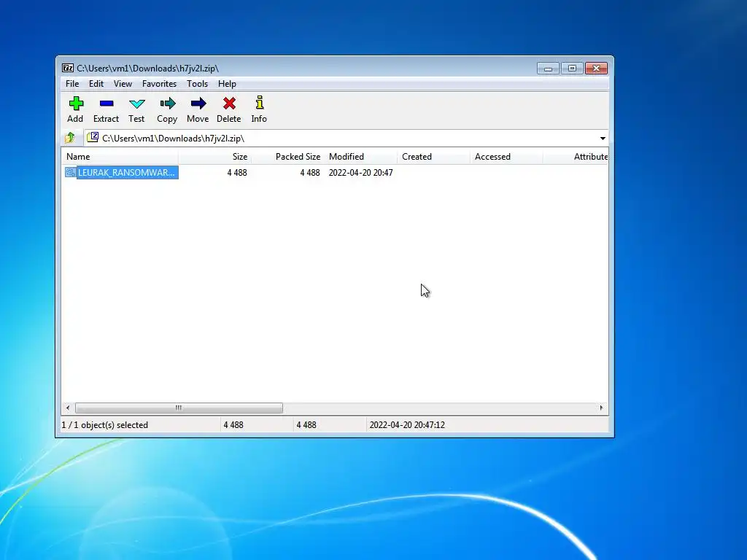Viewport: 747px width, 560px height.
Task: Sort by Packed Size column header
Action: 287,157
